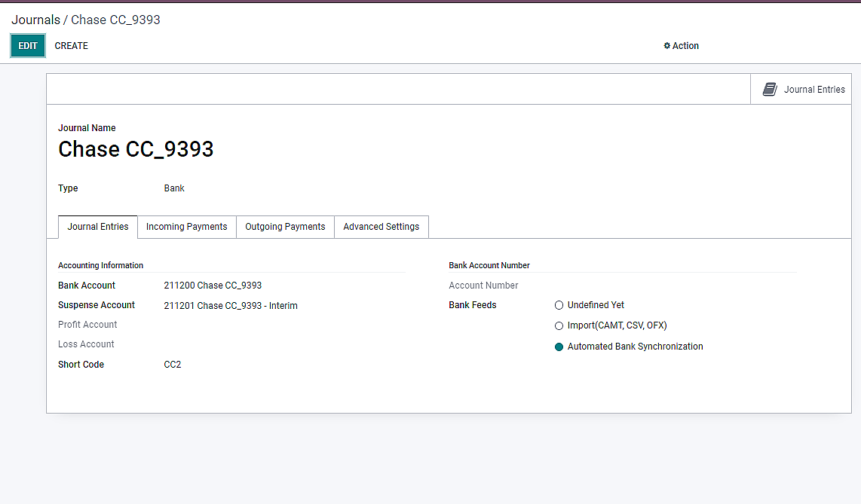The height and width of the screenshot is (504, 861).
Task: Switch to Advanced Settings tab
Action: tap(381, 227)
